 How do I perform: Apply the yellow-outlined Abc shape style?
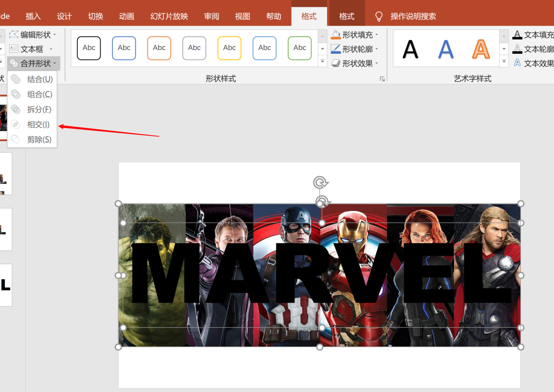[229, 48]
